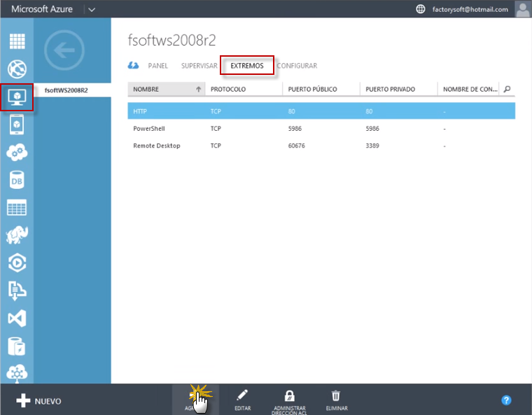This screenshot has height=415, width=532.
Task: Select Virtual Machines icon in sidebar
Action: click(17, 97)
